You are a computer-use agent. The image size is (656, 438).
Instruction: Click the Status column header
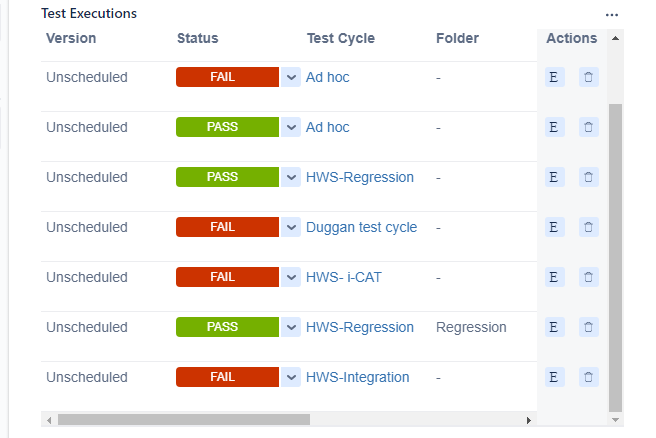pos(197,38)
